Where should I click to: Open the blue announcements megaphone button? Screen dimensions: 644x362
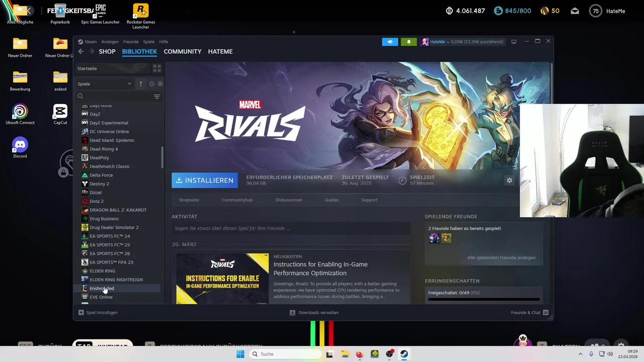click(390, 42)
